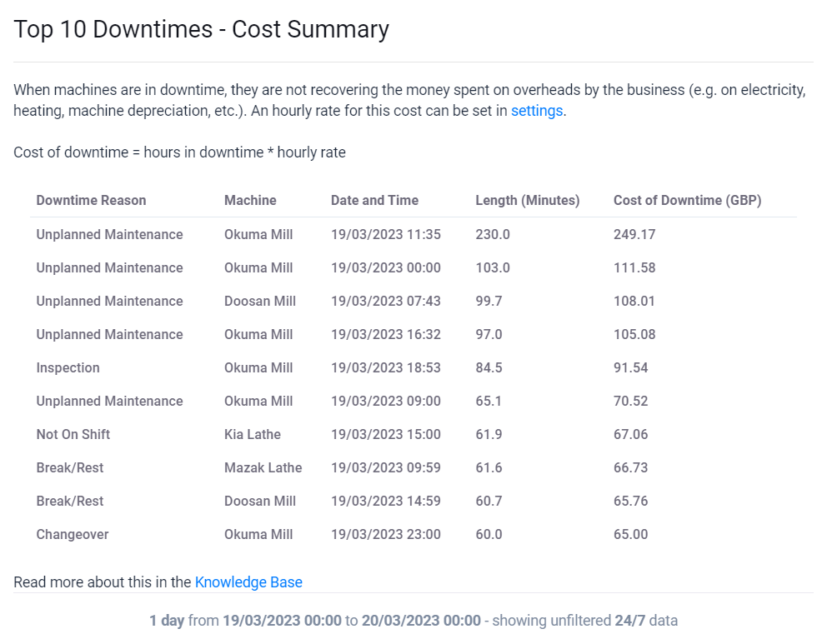Click the Machine column header
Viewport: 827px width, 644px height.
tap(251, 200)
